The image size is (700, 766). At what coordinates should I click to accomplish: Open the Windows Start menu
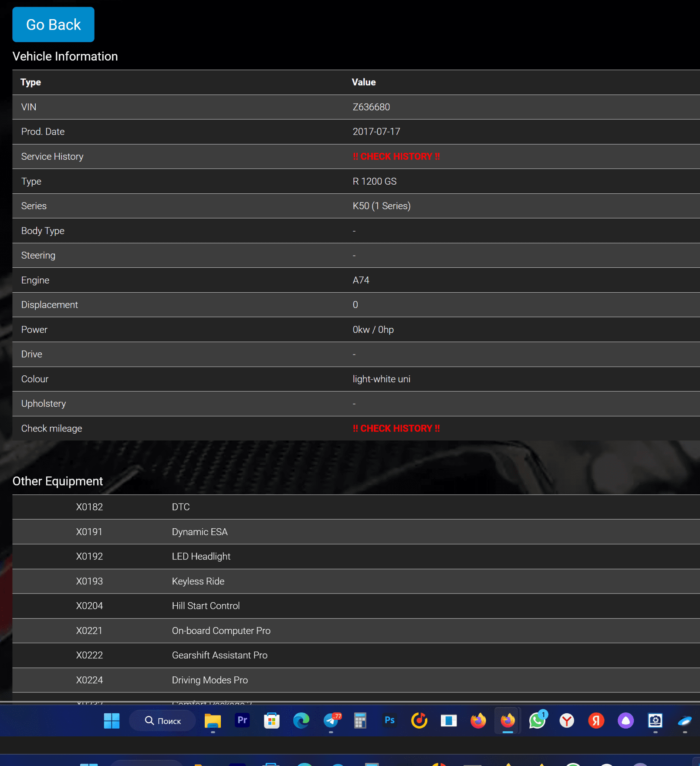click(x=112, y=721)
